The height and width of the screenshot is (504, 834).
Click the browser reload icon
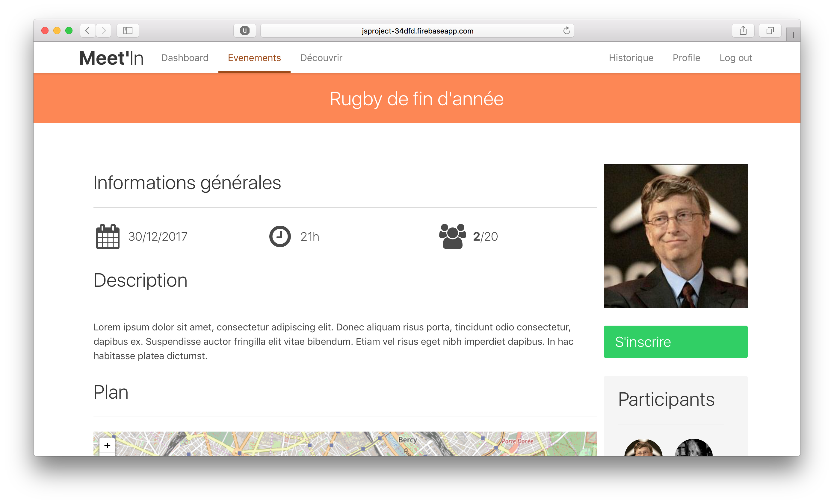click(x=567, y=31)
